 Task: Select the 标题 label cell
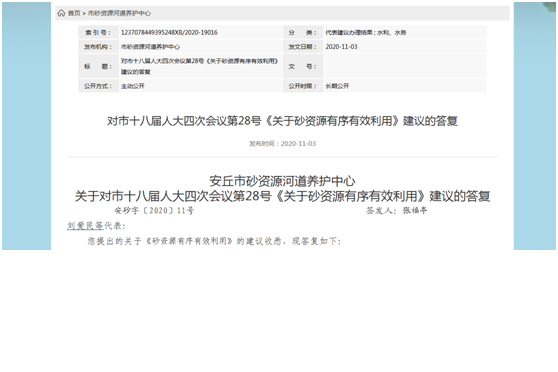pos(98,66)
